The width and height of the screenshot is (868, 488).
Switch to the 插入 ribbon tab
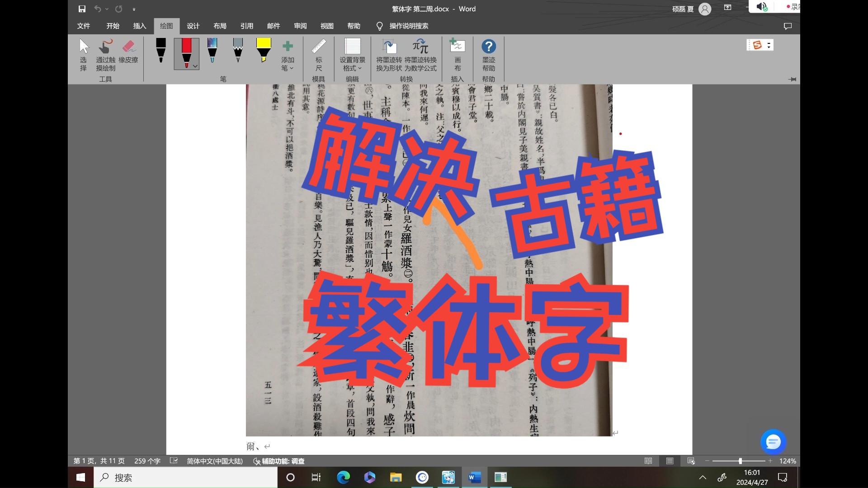coord(140,26)
